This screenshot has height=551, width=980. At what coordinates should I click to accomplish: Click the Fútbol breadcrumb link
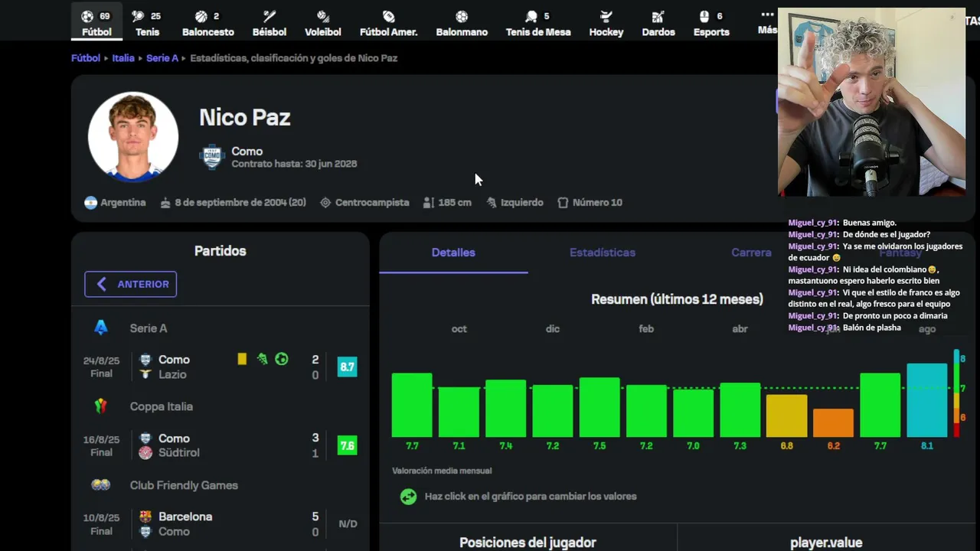point(86,58)
